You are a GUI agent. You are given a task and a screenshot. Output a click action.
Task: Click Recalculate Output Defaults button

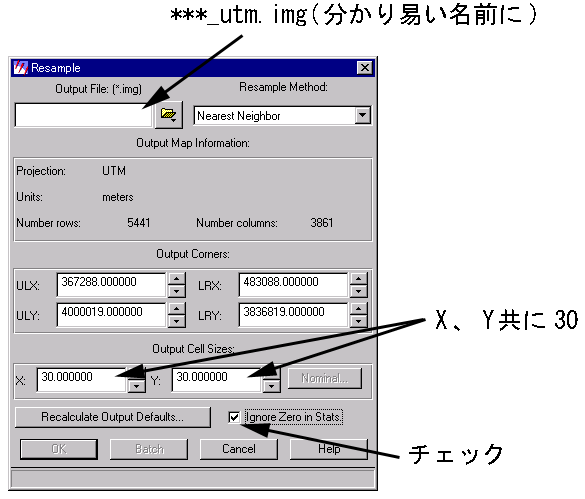pyautogui.click(x=113, y=417)
